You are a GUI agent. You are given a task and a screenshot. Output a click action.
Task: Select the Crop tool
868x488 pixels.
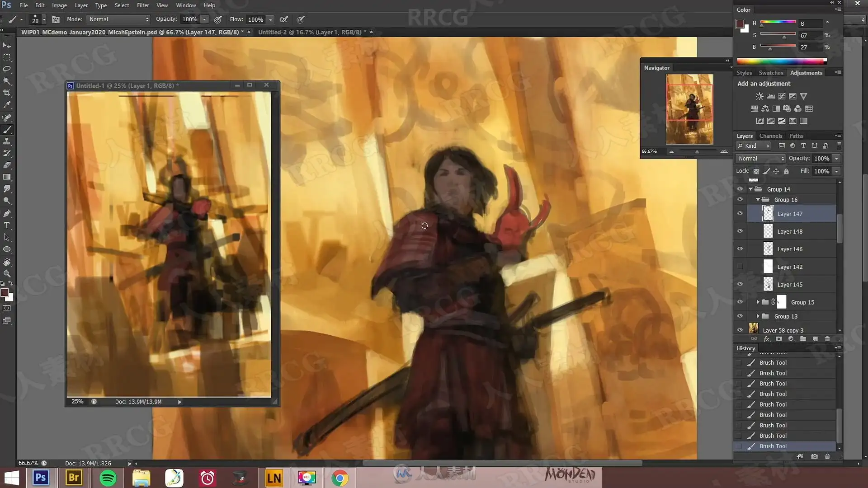pos(7,93)
